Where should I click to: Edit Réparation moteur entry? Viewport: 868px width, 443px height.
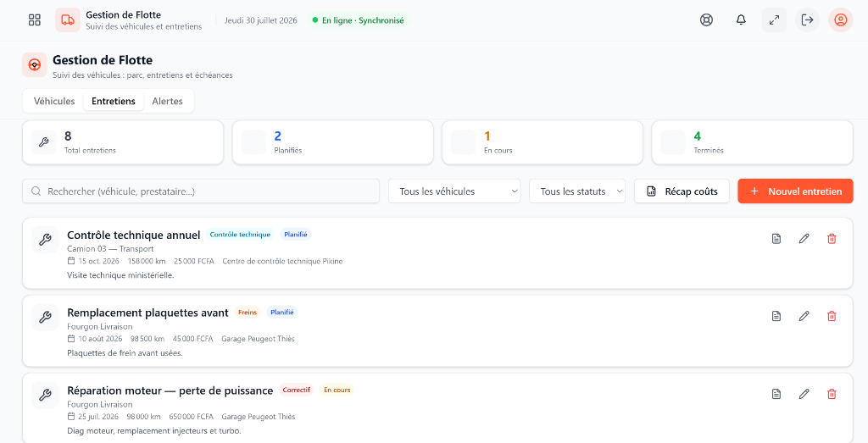(804, 394)
